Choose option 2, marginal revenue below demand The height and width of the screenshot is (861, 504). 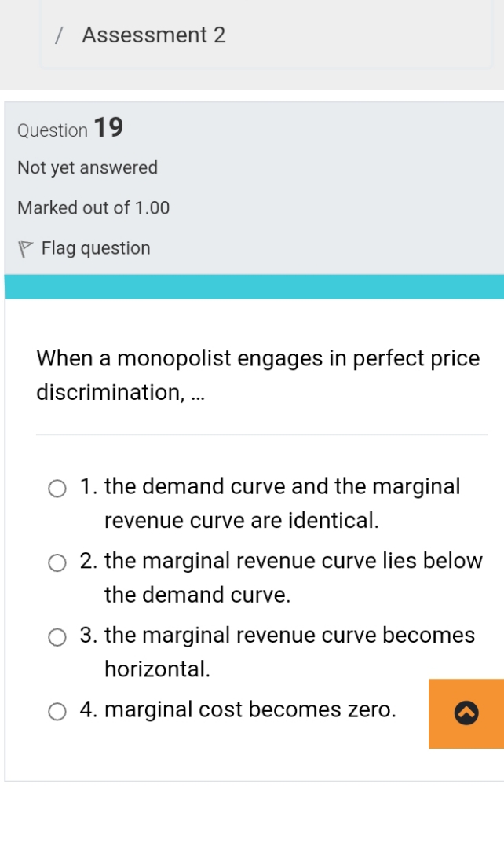tap(57, 562)
